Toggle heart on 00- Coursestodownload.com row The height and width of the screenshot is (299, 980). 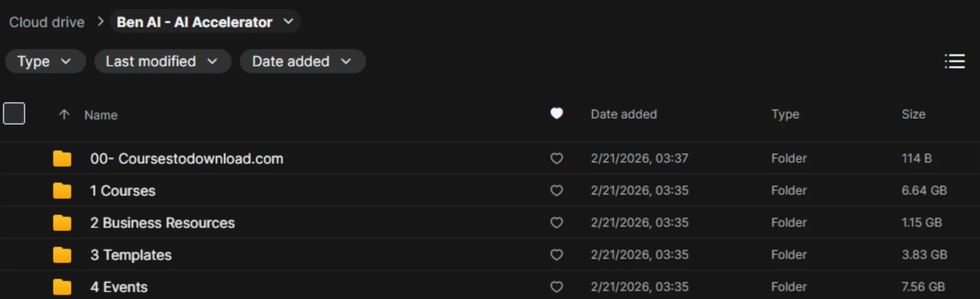(556, 159)
